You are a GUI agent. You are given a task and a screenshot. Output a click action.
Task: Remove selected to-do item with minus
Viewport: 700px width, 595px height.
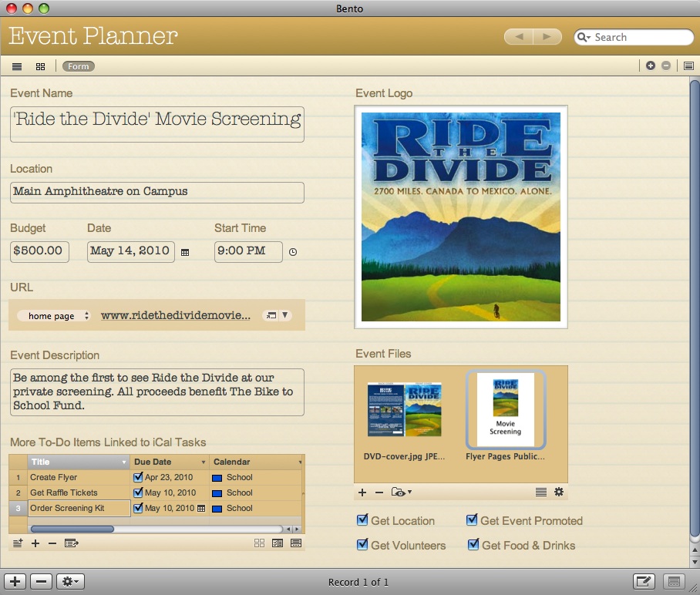point(52,543)
